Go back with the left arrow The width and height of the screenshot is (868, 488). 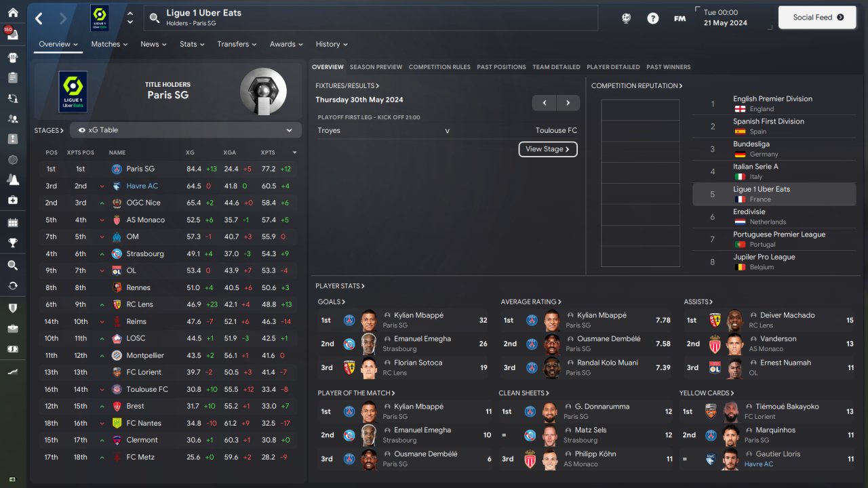pyautogui.click(x=39, y=18)
